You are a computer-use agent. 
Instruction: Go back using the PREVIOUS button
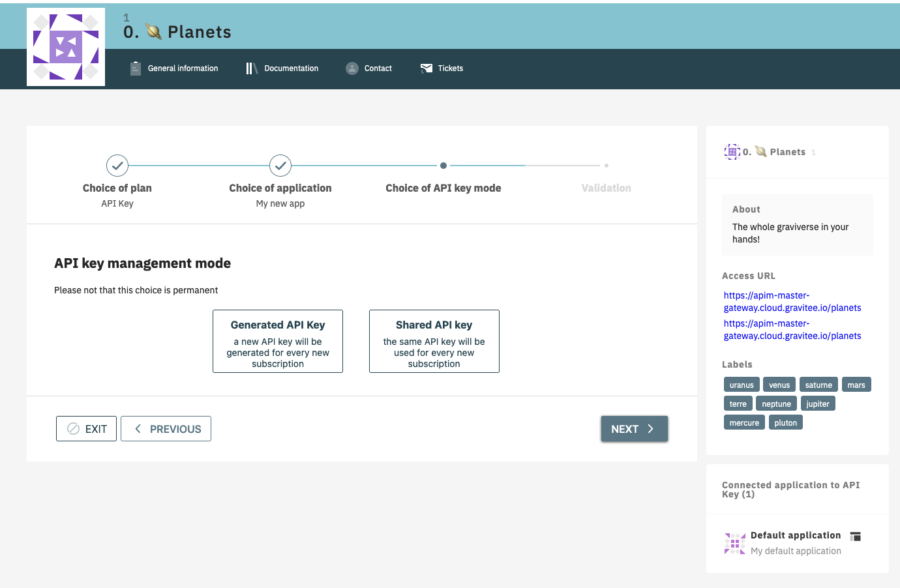tap(166, 428)
